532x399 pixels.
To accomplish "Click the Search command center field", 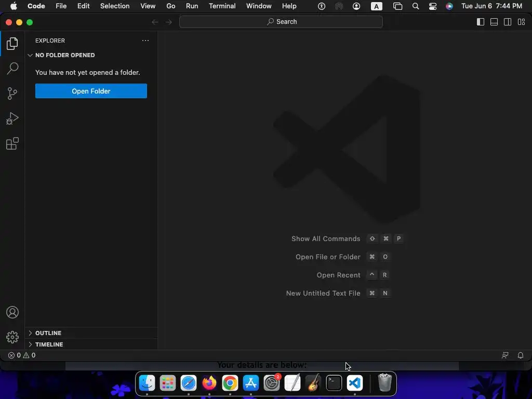I will [281, 22].
